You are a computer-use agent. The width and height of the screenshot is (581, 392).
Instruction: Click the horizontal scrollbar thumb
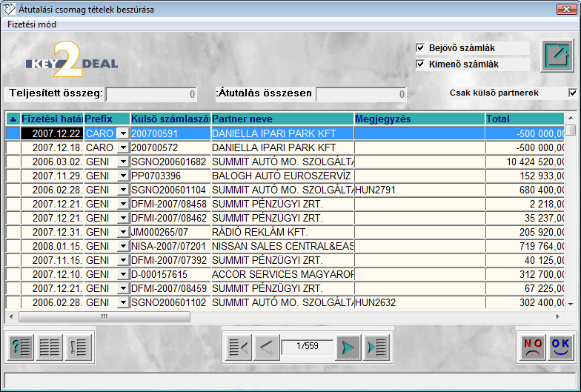[x=104, y=317]
